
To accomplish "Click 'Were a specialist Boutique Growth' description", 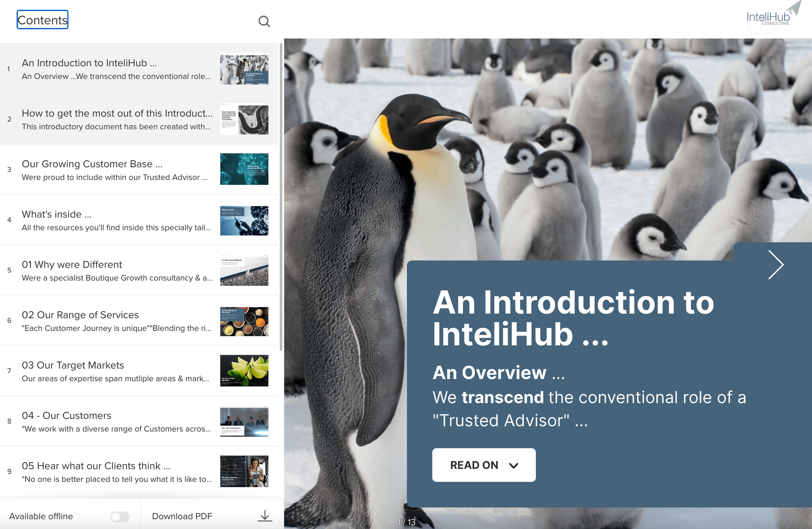I will click(117, 278).
